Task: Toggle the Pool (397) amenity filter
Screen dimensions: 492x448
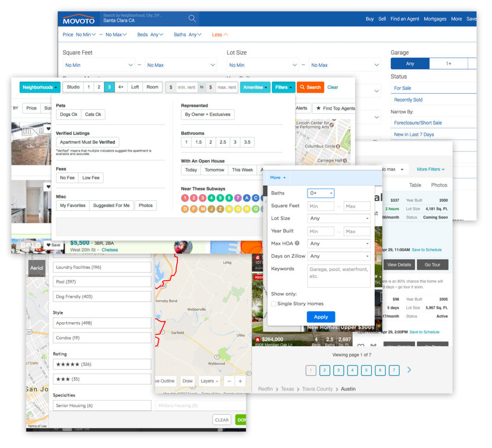Action: tap(102, 281)
